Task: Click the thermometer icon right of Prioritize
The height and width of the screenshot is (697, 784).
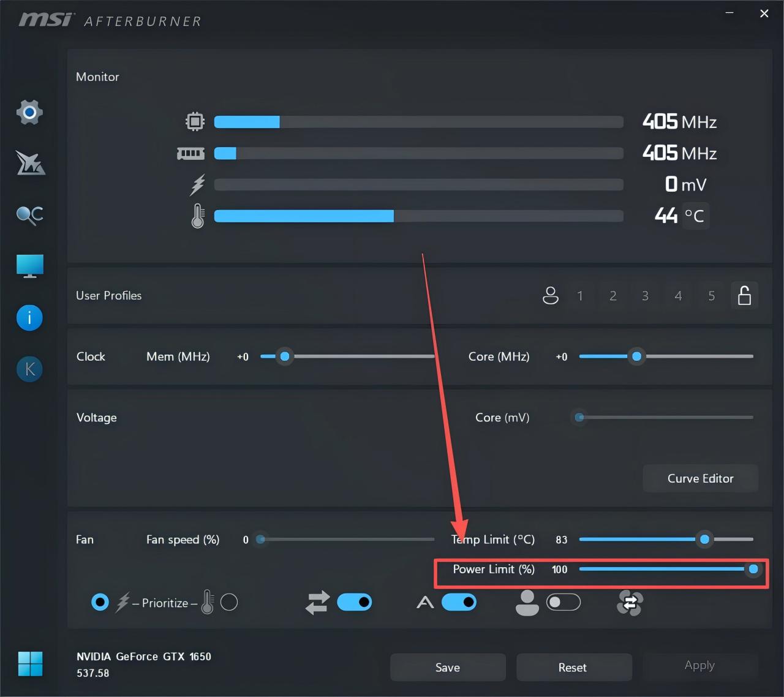Action: click(x=208, y=603)
